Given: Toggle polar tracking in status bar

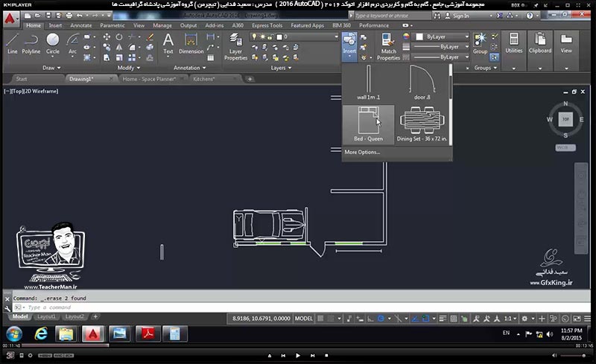Looking at the screenshot, I should click(x=381, y=319).
